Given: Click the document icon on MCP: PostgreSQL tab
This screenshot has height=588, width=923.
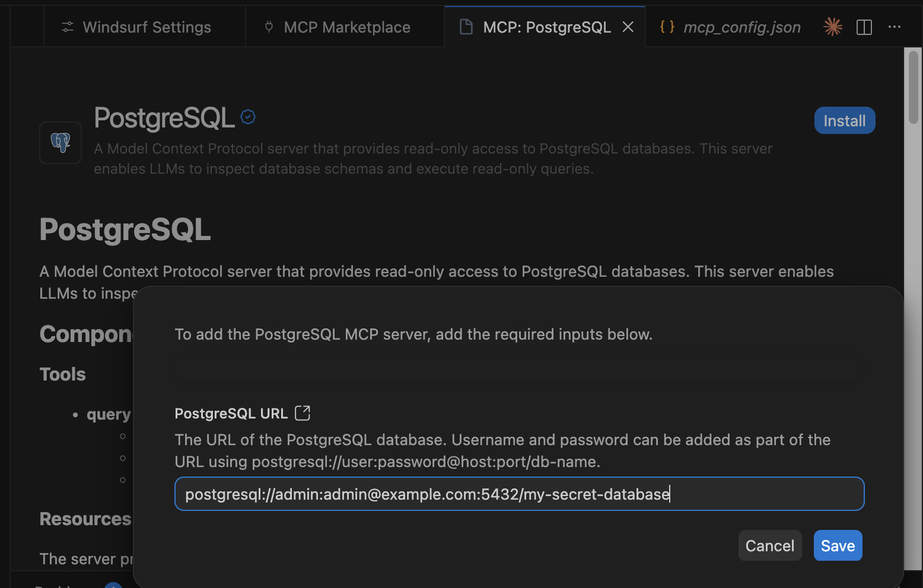Looking at the screenshot, I should pyautogui.click(x=466, y=27).
